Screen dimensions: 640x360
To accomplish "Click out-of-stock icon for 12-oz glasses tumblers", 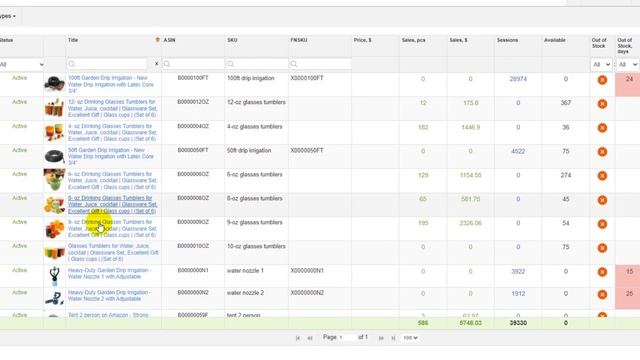I will (x=602, y=104).
